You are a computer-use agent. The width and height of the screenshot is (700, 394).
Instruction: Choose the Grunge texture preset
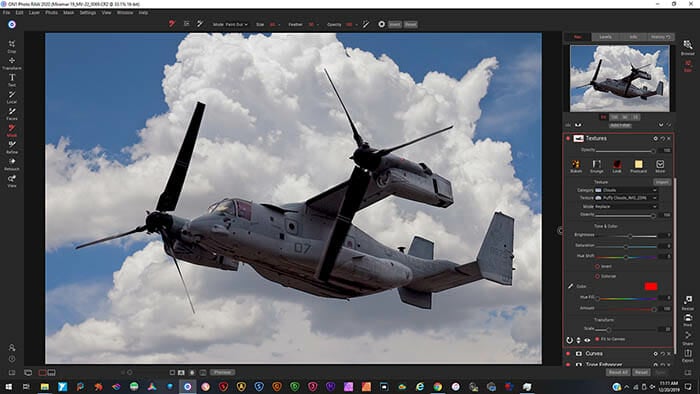coord(596,165)
